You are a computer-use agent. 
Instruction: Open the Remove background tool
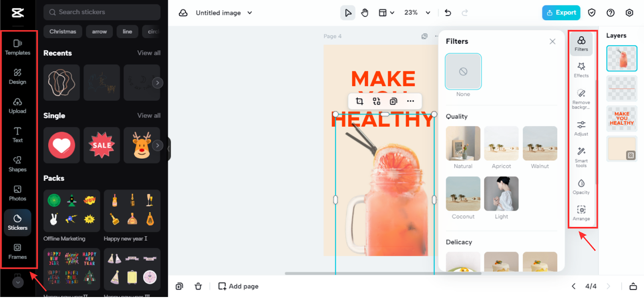click(x=581, y=99)
